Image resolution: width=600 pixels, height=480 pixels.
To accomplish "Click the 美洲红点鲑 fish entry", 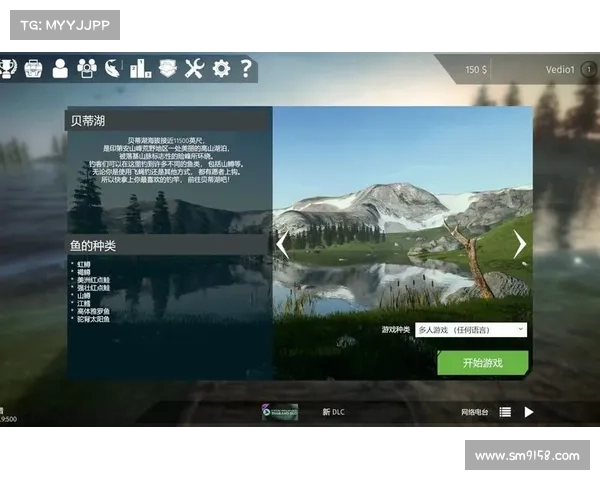I will (x=93, y=280).
